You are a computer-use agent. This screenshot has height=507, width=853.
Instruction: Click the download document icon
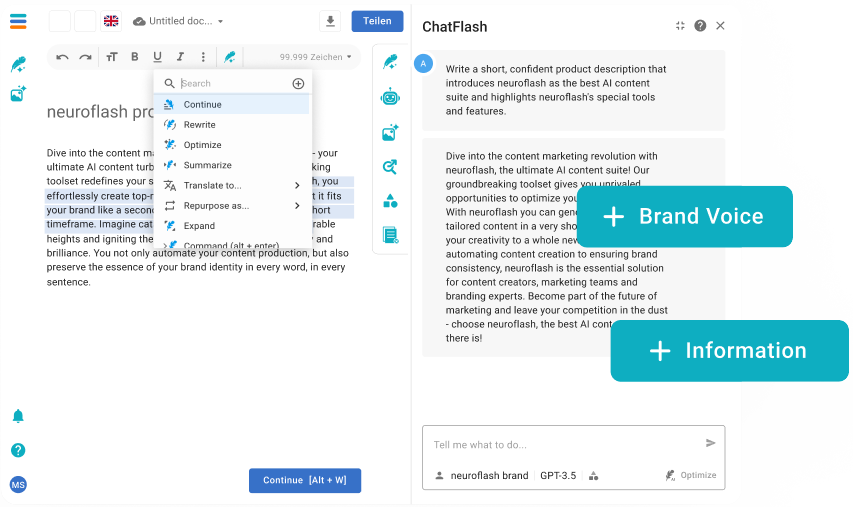coord(330,21)
